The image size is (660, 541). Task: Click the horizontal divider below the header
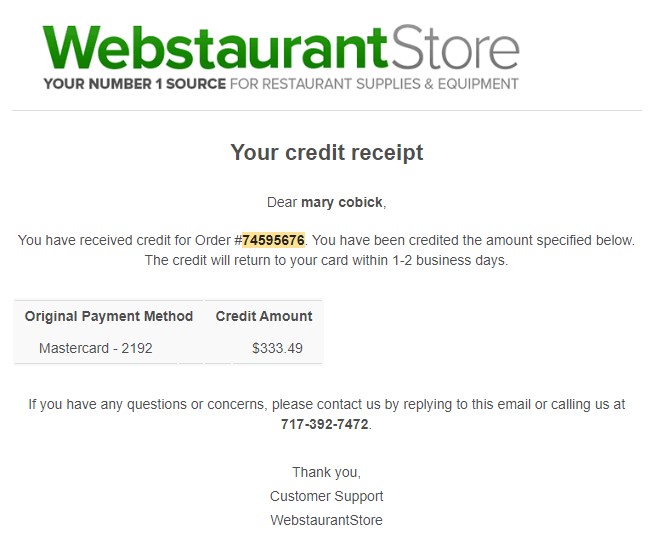click(x=327, y=111)
